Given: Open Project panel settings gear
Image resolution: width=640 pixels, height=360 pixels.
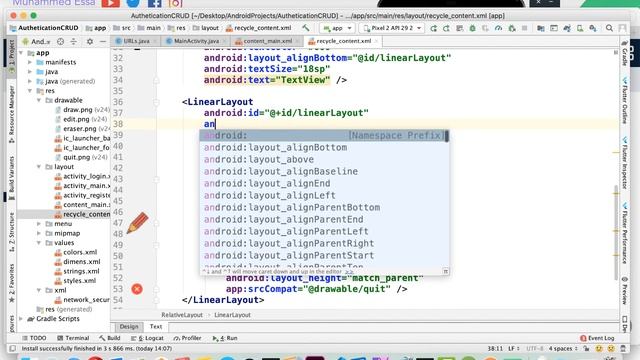Looking at the screenshot, I should pos(90,41).
